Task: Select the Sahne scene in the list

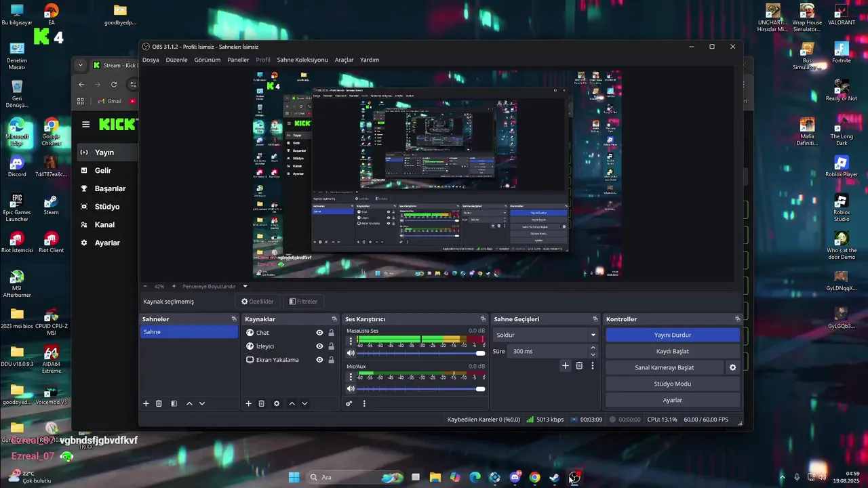Action: click(189, 332)
